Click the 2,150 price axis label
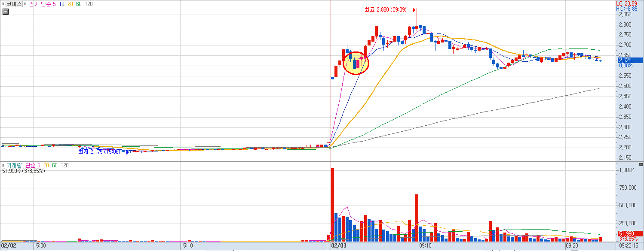The width and height of the screenshot is (644, 251). coord(626,157)
